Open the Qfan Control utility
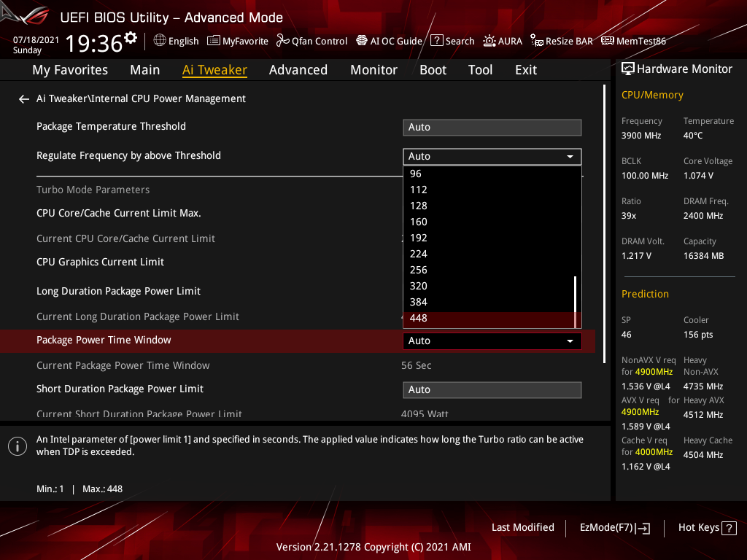This screenshot has height=560, width=747. [311, 41]
